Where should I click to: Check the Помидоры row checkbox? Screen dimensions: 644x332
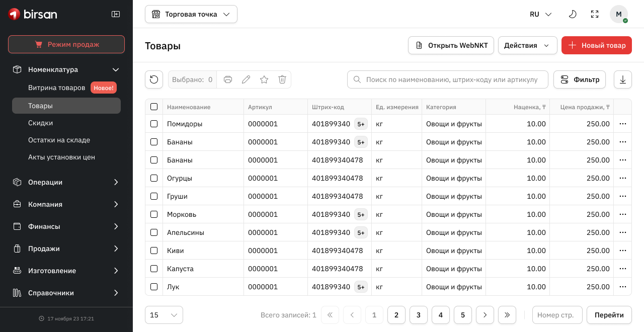(154, 124)
